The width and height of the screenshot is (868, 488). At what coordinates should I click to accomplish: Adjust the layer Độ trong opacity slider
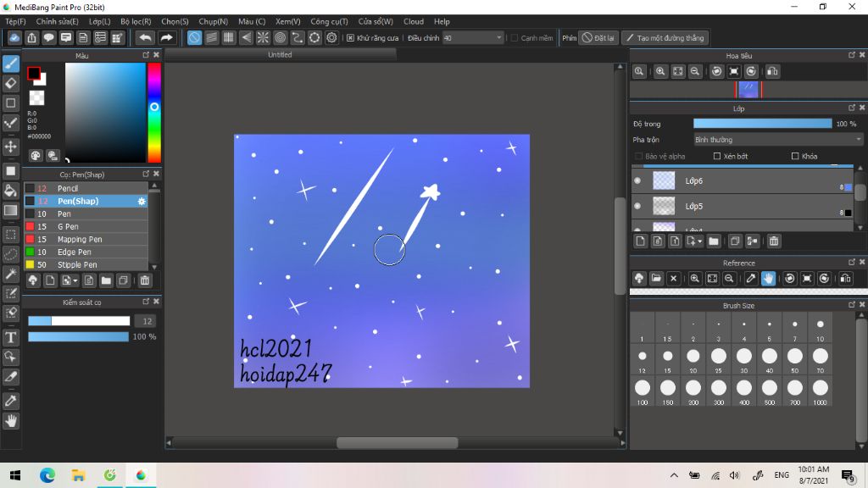[x=762, y=124]
